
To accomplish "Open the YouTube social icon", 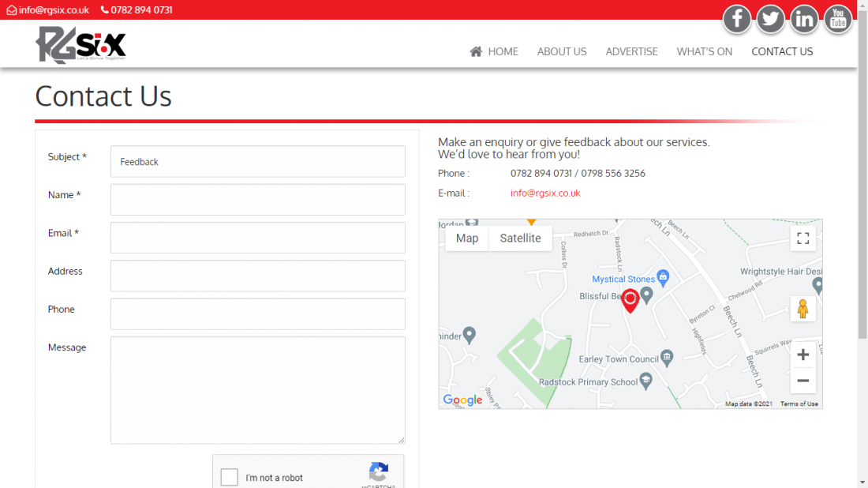I will pos(838,20).
